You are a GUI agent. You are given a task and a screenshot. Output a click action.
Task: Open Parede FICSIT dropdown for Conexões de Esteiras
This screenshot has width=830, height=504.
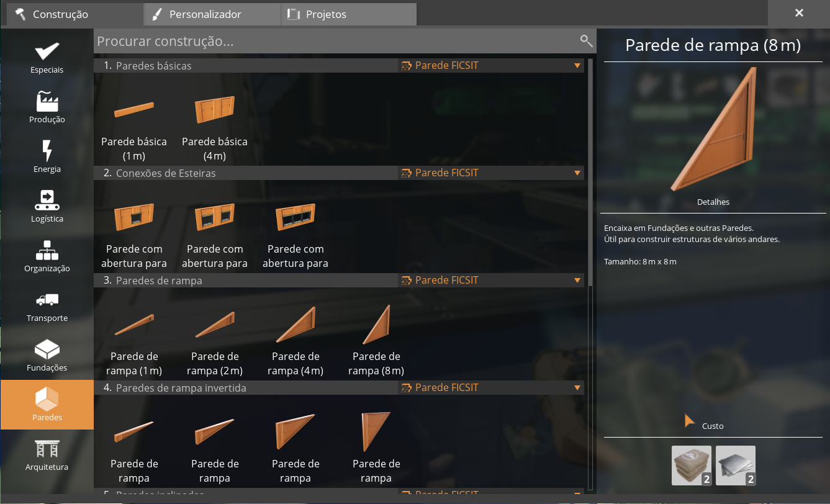coord(491,173)
